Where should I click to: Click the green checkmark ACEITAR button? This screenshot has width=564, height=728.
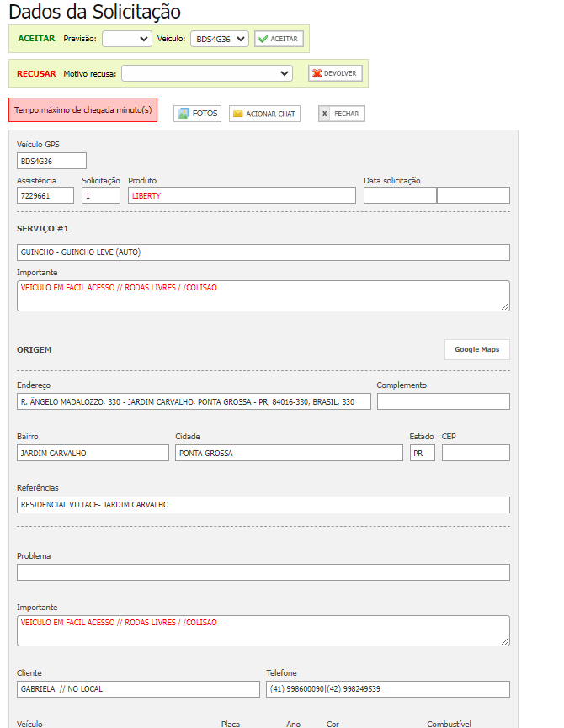point(279,39)
